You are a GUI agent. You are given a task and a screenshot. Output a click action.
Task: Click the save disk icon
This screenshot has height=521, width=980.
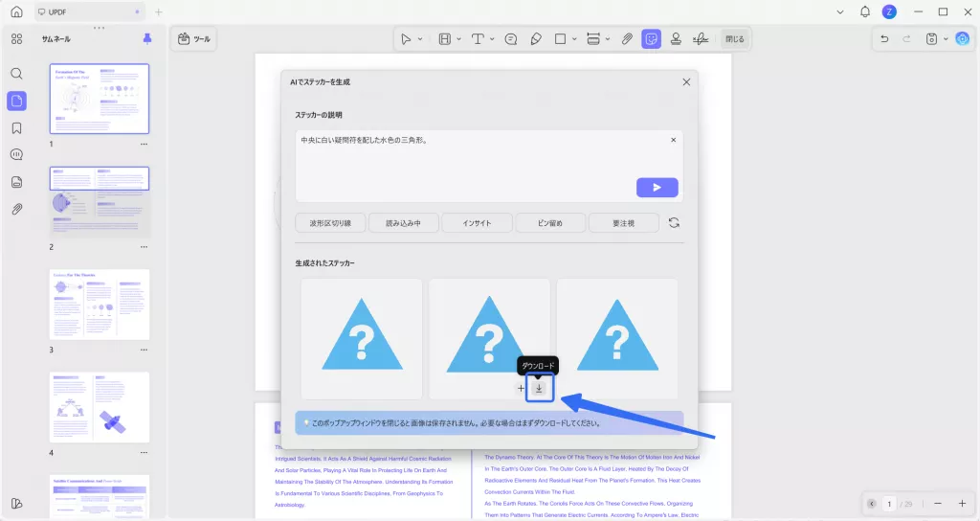(x=931, y=38)
